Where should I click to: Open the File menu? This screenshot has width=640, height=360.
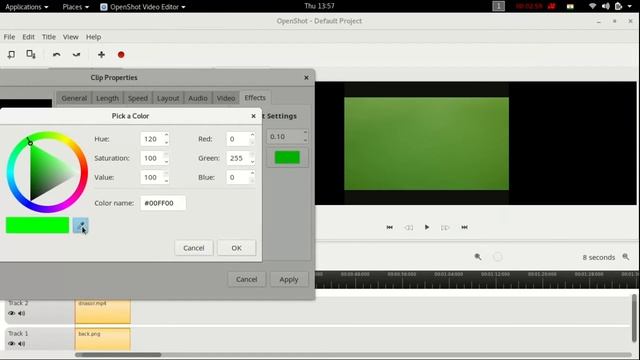9,37
